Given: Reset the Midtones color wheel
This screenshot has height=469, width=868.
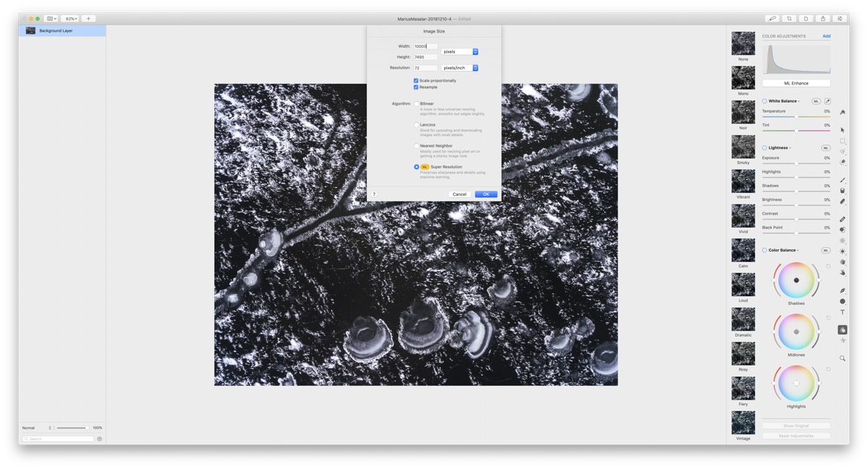Looking at the screenshot, I should 828,318.
